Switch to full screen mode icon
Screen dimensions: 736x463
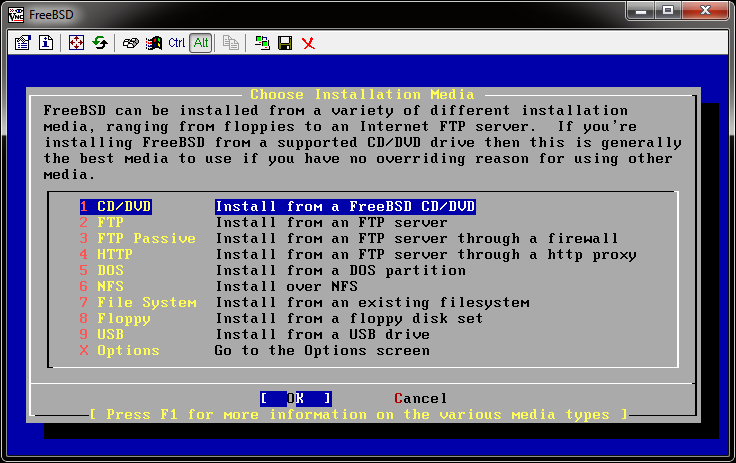76,43
